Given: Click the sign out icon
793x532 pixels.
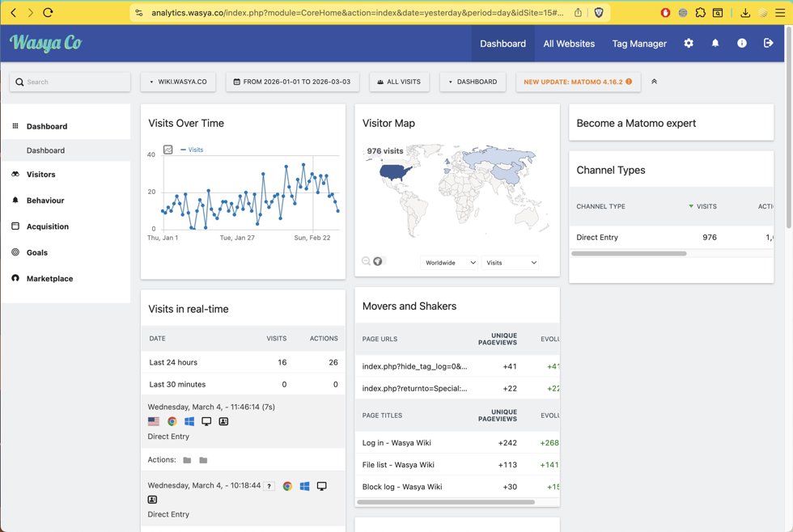Looking at the screenshot, I should pyautogui.click(x=769, y=44).
